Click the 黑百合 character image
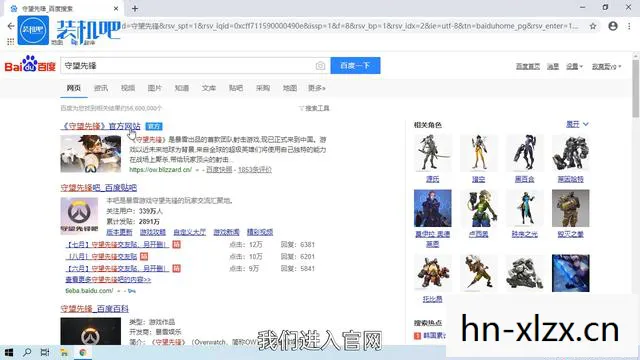The width and height of the screenshot is (640, 360). [x=524, y=153]
